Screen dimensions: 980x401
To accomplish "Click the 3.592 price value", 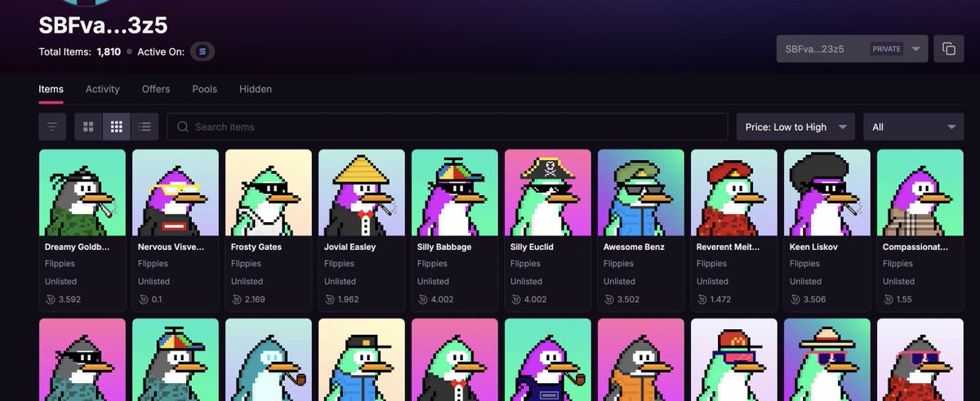I will (x=69, y=300).
